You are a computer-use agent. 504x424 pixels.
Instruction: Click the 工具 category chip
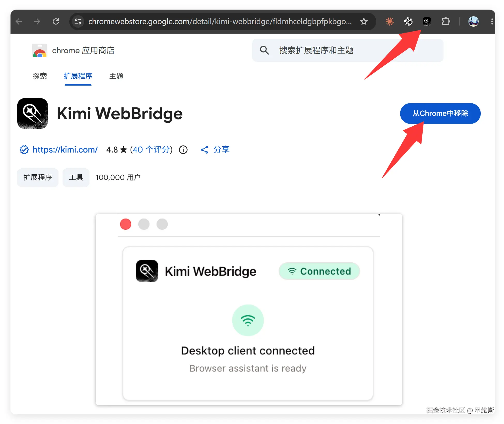click(76, 177)
